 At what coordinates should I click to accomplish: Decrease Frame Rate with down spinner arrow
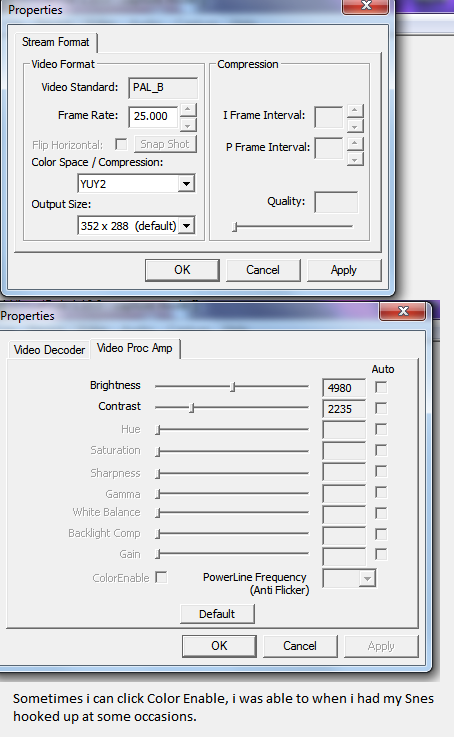(x=188, y=125)
